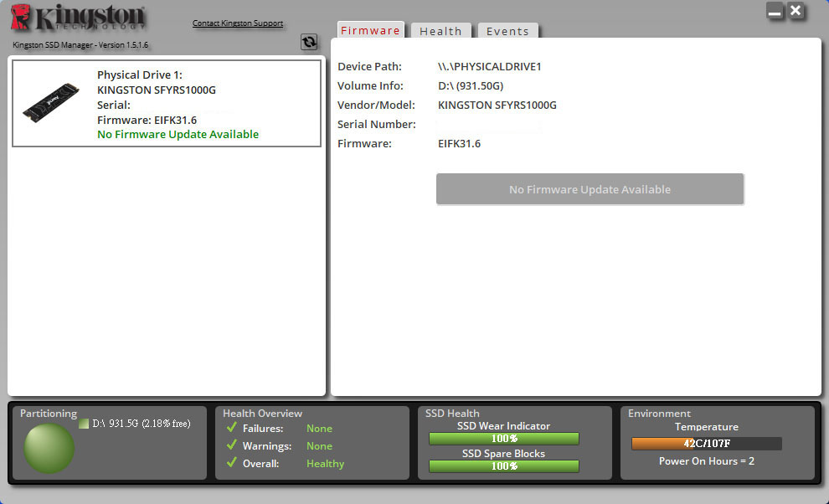Click the Kingston Technology logo

[78, 18]
